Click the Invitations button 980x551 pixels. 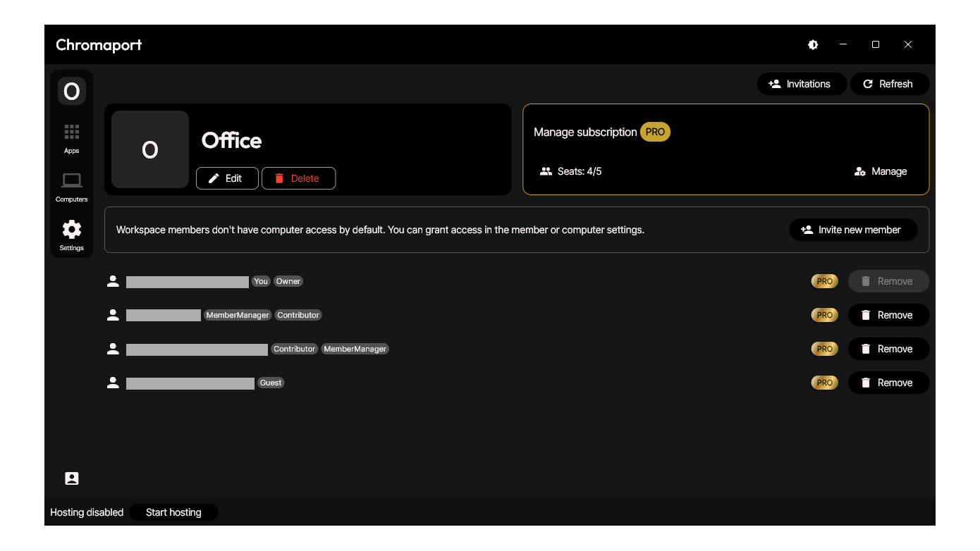click(x=799, y=84)
